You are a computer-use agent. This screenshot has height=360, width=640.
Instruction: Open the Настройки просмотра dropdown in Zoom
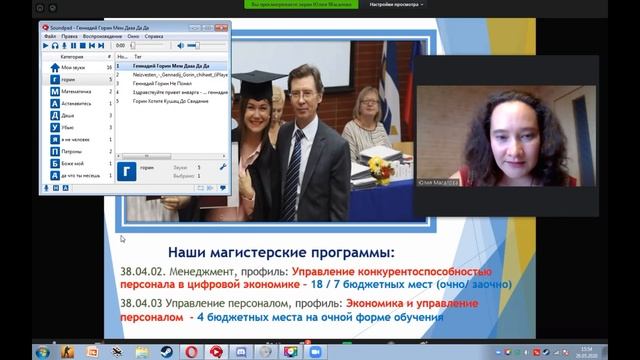[x=396, y=4]
